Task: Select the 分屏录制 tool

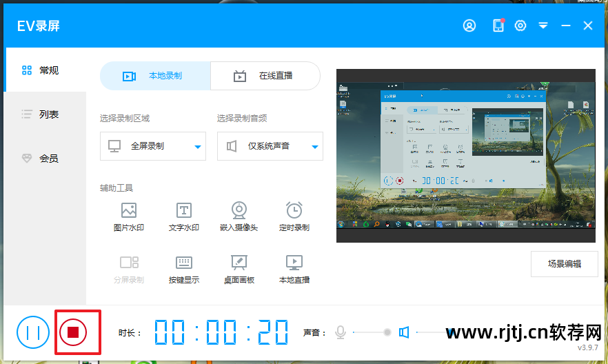Action: click(129, 270)
